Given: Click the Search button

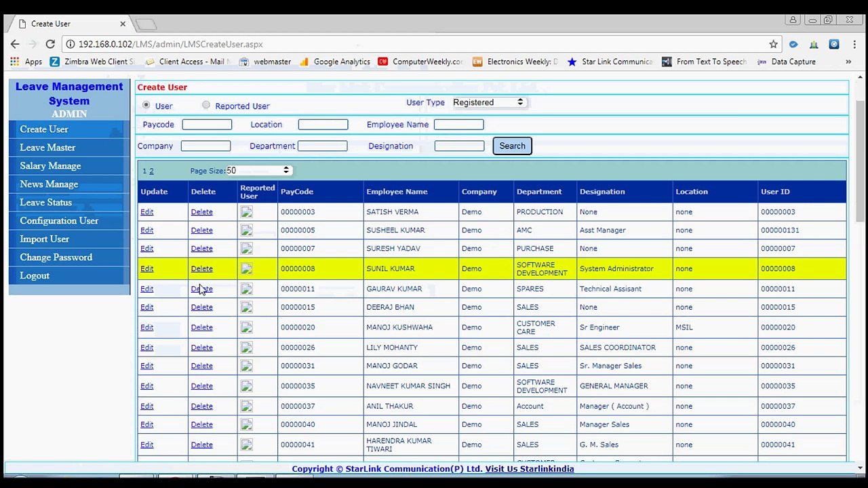Looking at the screenshot, I should (512, 146).
